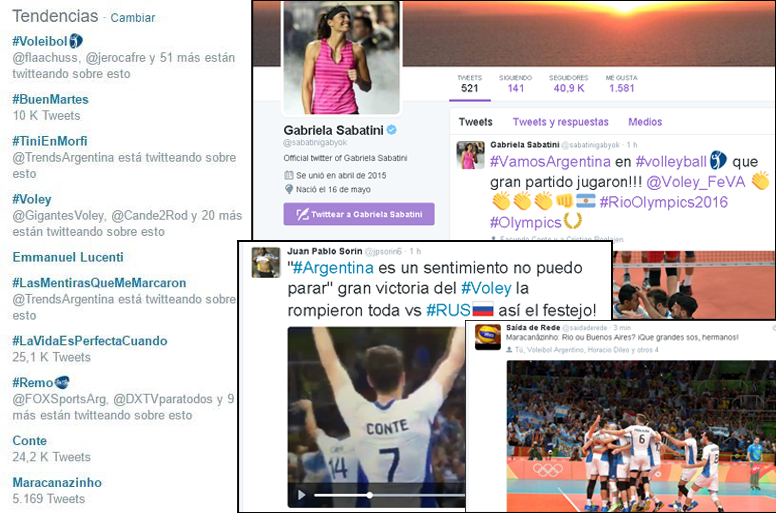Select the Tweets count stat 521
The height and width of the screenshot is (513, 776).
(470, 84)
